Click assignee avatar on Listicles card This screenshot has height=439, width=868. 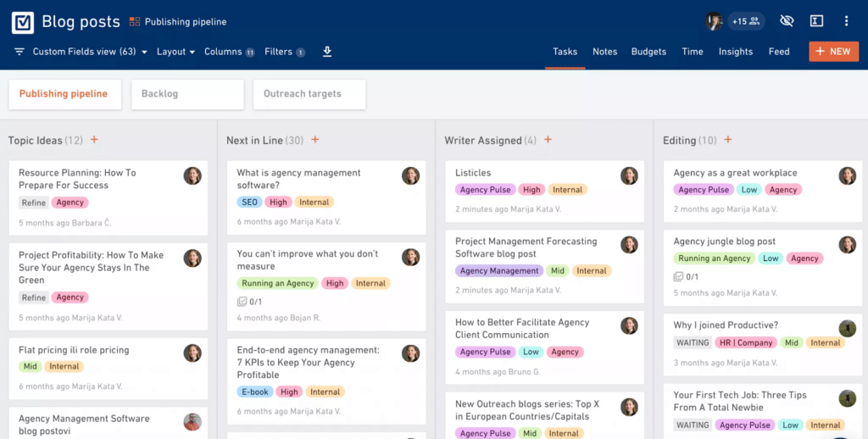coord(629,176)
